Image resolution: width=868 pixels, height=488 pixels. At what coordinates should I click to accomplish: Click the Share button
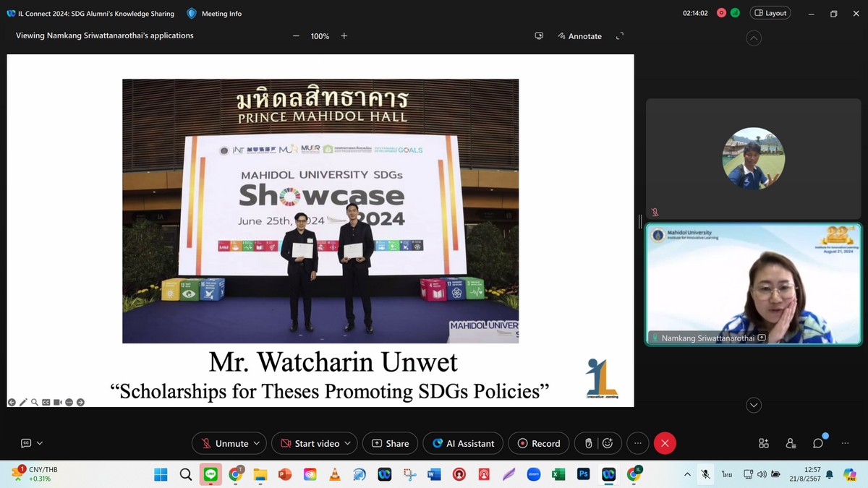pos(391,443)
